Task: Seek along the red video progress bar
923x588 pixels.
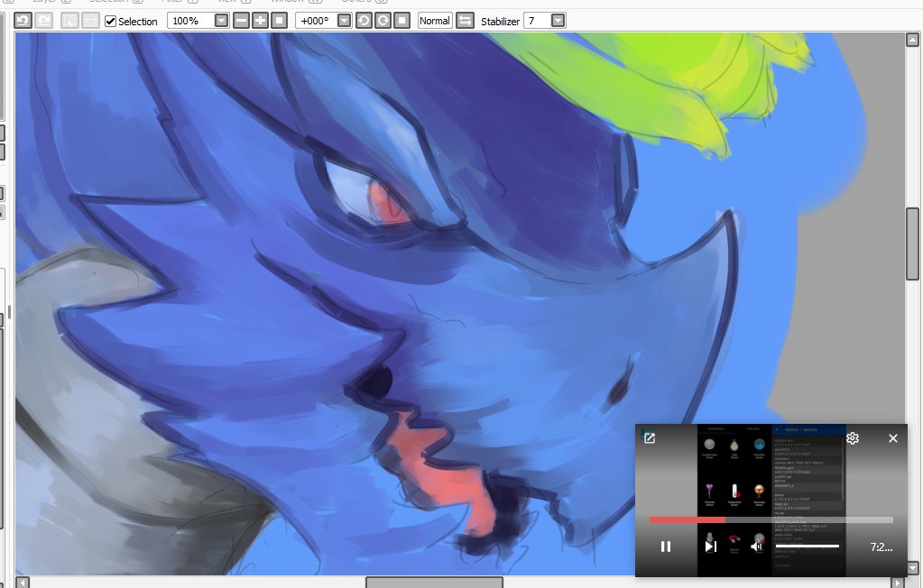Action: pos(771,519)
